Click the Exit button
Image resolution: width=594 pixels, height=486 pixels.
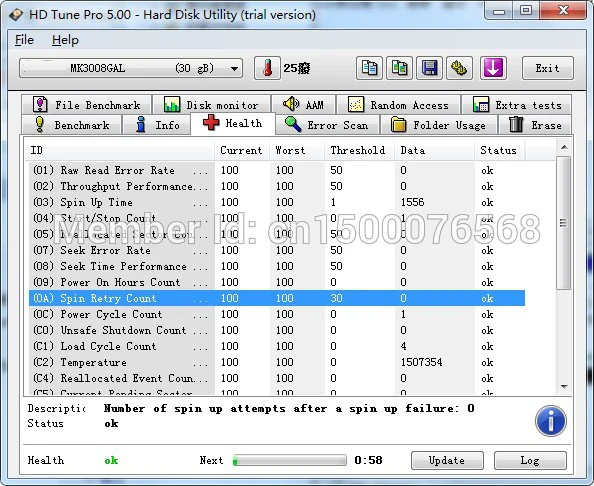coord(547,68)
